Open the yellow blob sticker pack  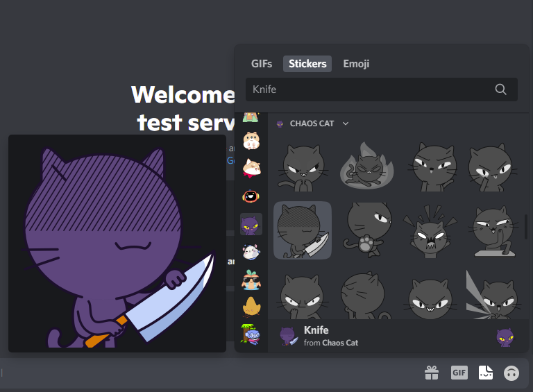coord(251,307)
